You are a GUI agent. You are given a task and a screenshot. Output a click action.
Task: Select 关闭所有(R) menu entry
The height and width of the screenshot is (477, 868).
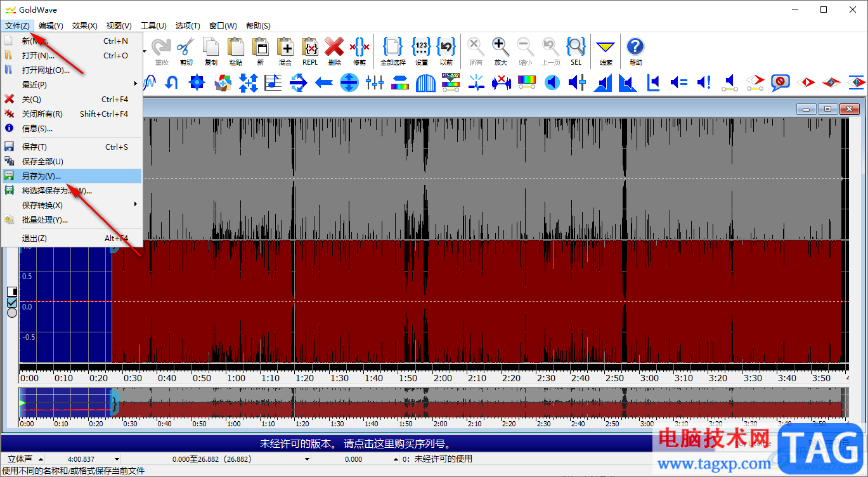pyautogui.click(x=72, y=114)
